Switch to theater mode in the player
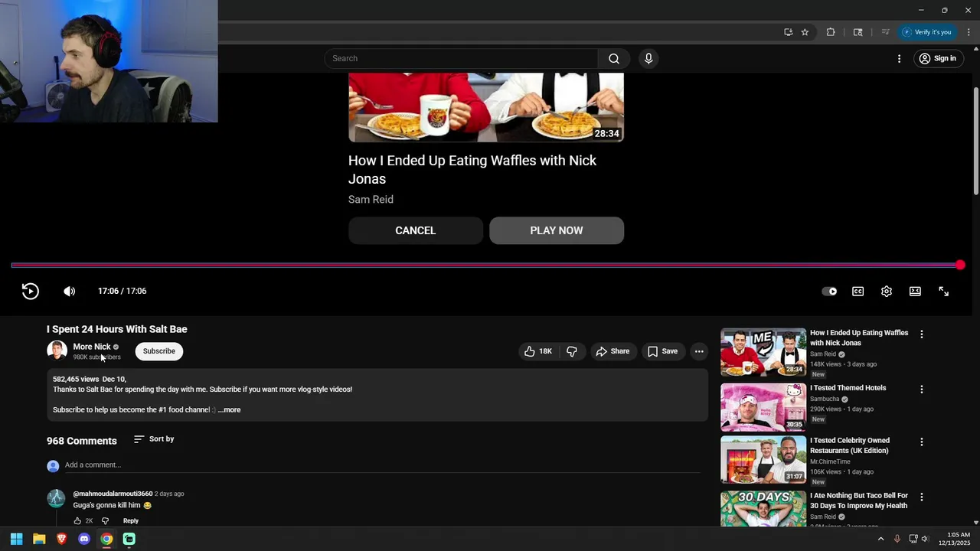Screen dimensions: 980x551 tap(915, 291)
